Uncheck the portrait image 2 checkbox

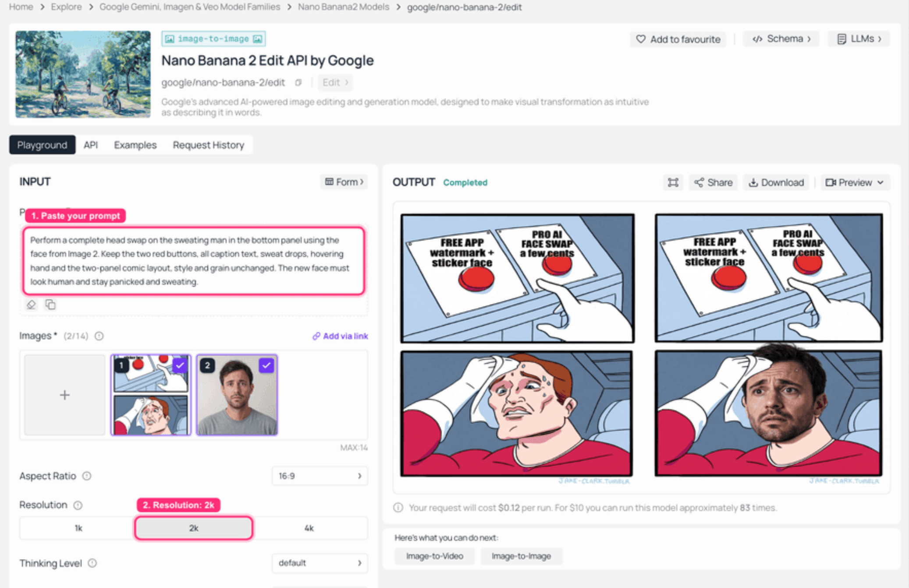(x=266, y=365)
